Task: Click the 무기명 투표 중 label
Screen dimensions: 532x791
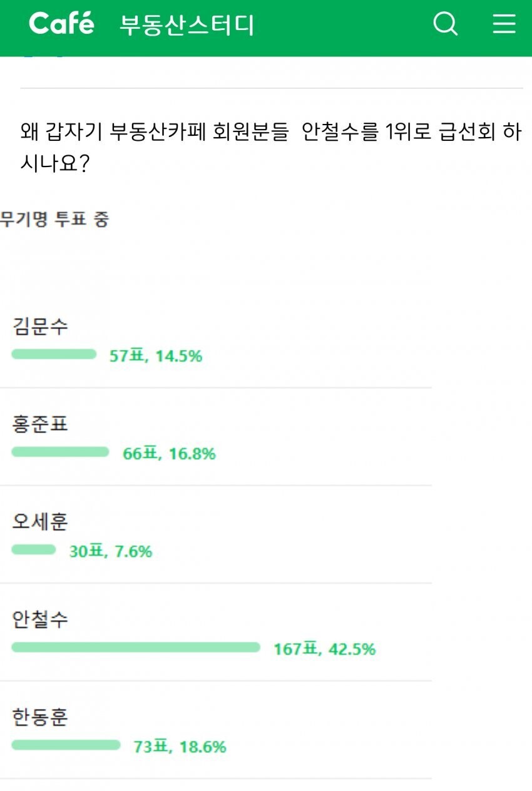Action: (x=54, y=220)
